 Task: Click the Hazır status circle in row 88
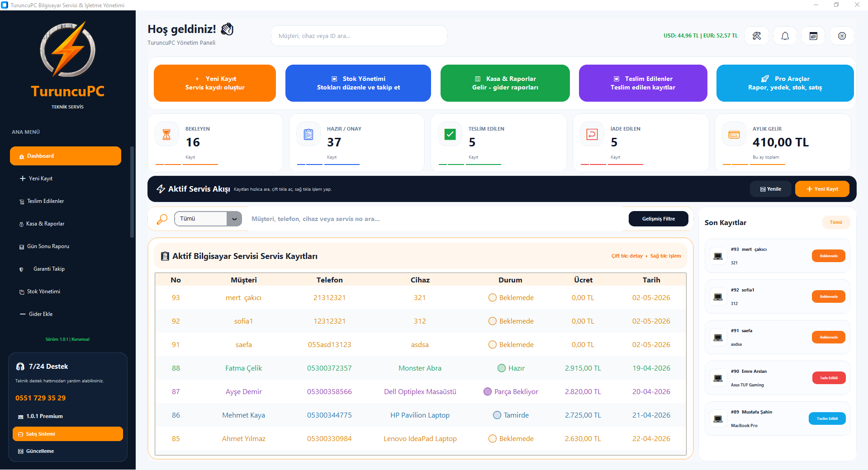pos(502,368)
